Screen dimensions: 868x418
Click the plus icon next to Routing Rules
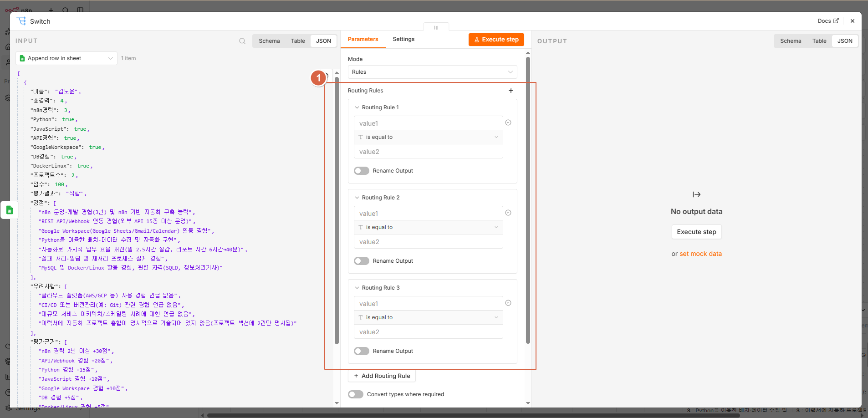click(511, 91)
